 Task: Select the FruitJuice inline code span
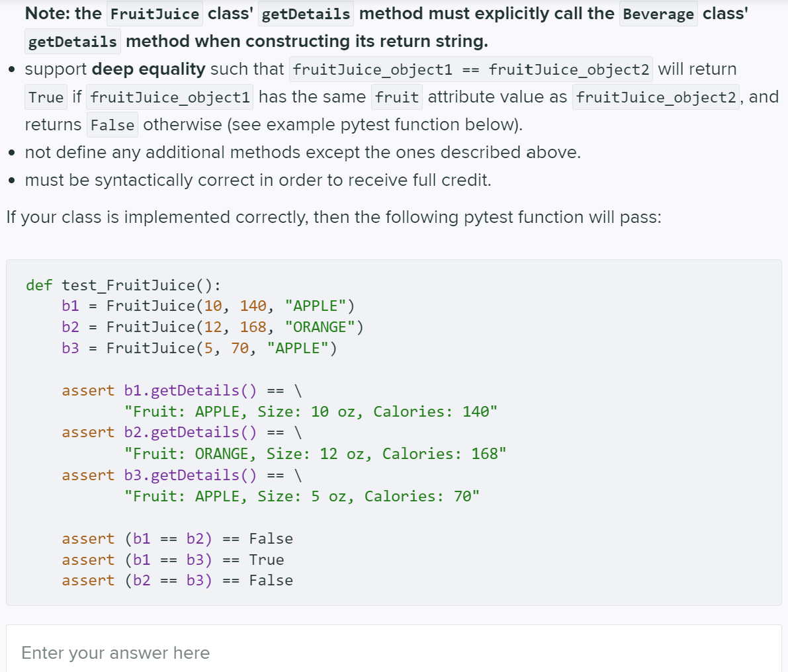click(x=154, y=13)
